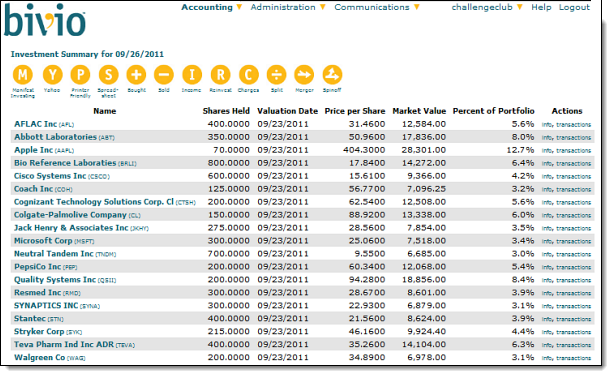Open Bio Reference Laboraties investment
Viewport: 612px width, 376px height.
[65, 163]
